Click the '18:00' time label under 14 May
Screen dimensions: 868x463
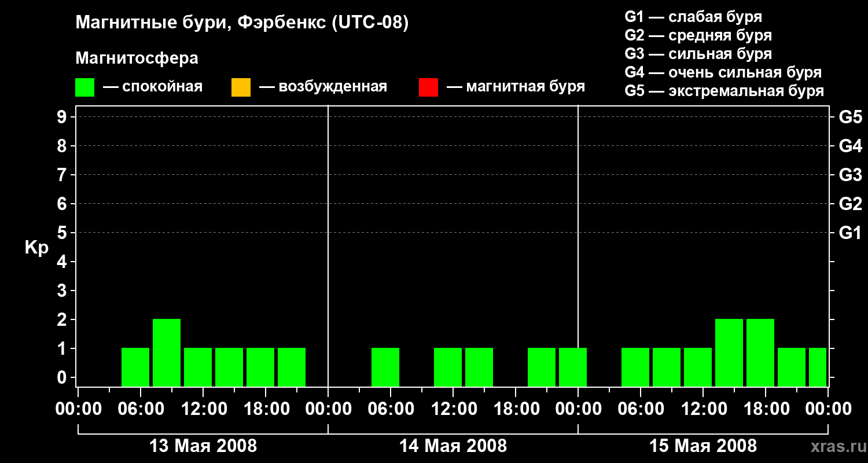point(516,409)
